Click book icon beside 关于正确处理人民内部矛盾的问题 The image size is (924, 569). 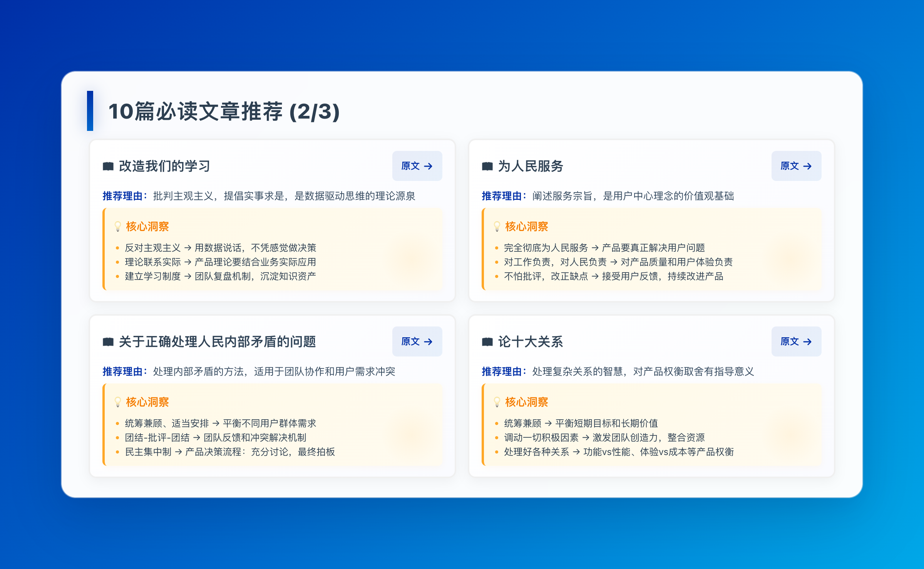pos(108,342)
